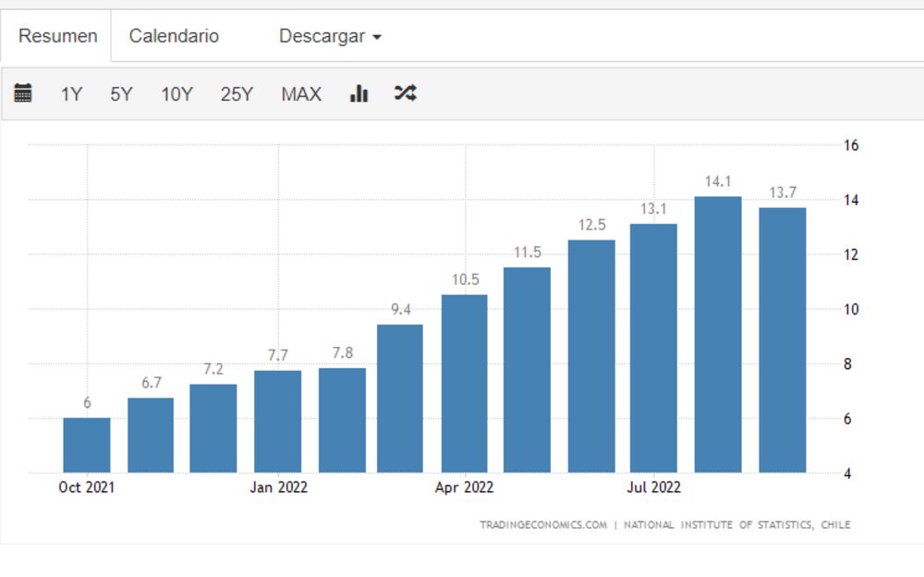Screen dimensions: 924x577
Task: Switch to the Calendario tab
Action: pyautogui.click(x=175, y=35)
